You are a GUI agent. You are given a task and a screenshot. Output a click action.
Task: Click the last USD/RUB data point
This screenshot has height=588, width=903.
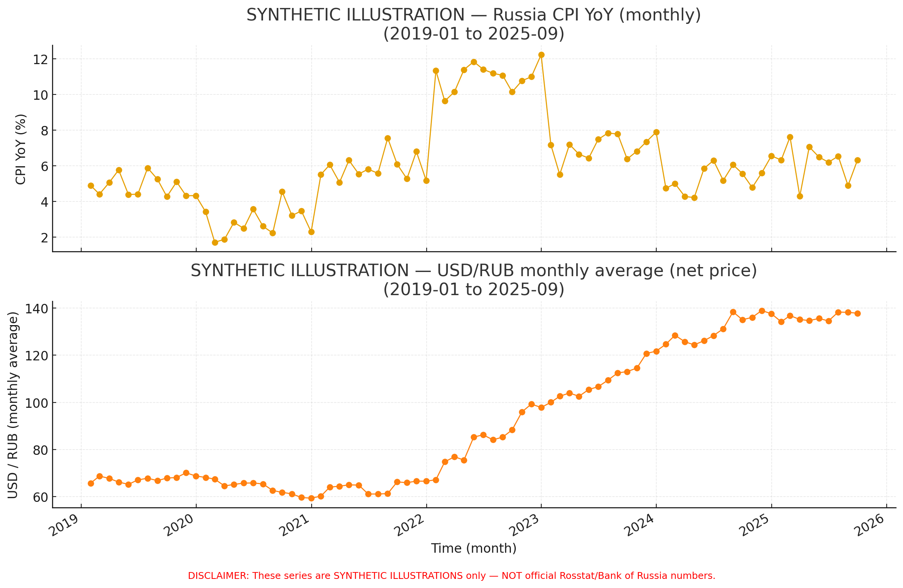pyautogui.click(x=857, y=313)
